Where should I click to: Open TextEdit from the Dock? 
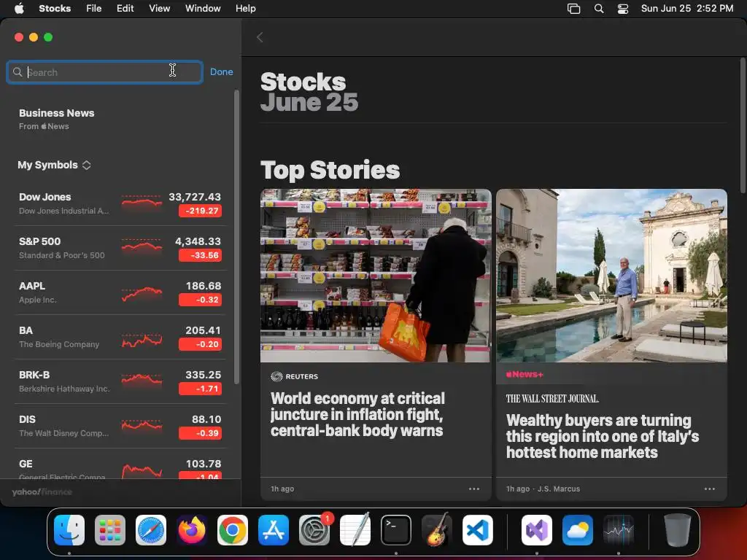pyautogui.click(x=355, y=530)
